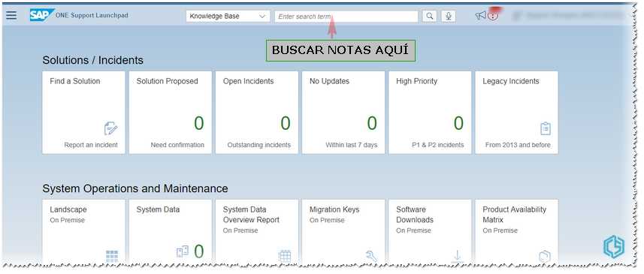644x274 pixels.
Task: Open the megaphone announcements icon
Action: point(480,16)
